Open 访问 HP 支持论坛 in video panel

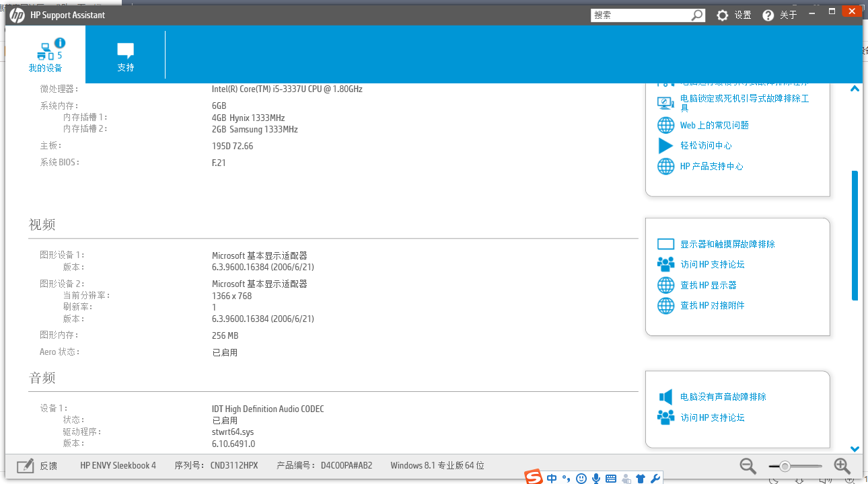(x=712, y=264)
